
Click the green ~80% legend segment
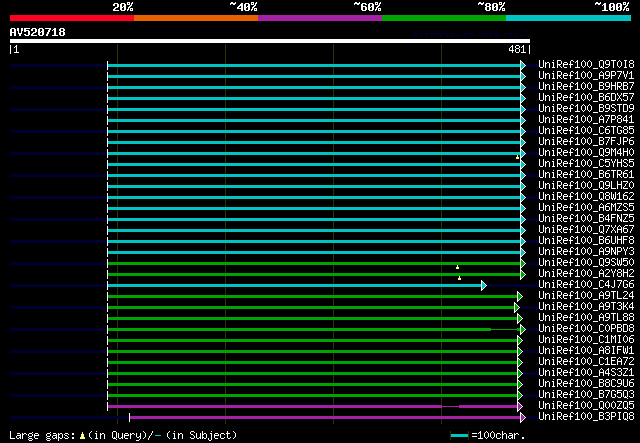[x=444, y=18]
